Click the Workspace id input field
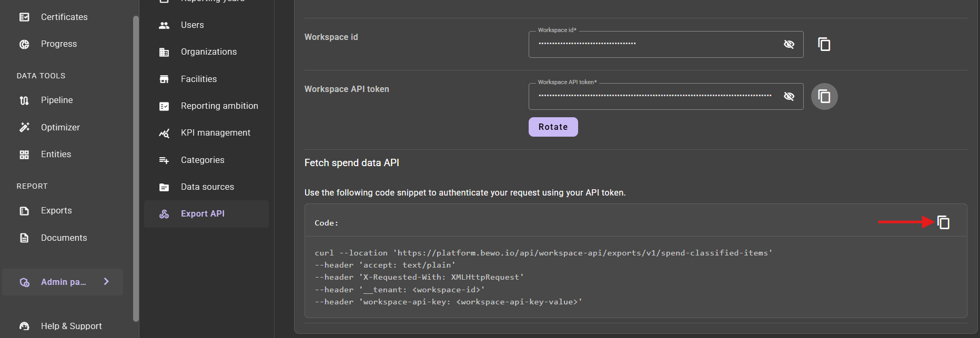 point(666,44)
